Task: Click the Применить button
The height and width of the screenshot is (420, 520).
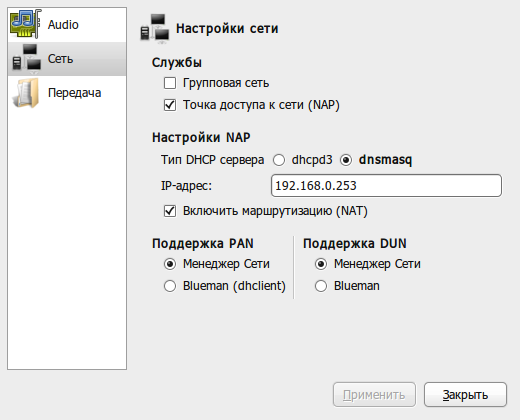Action: 374,395
